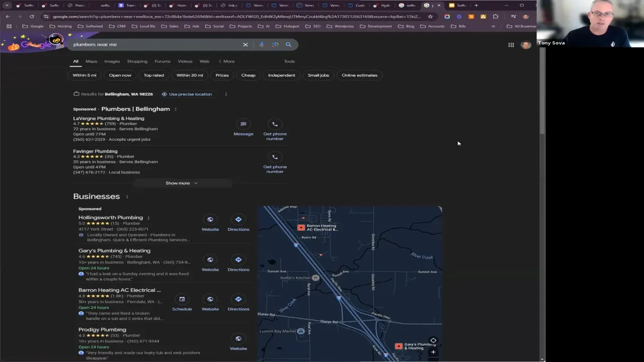Screen dimensions: 644x362
Task: Open Barron Heating AC Electrical website icon
Action: (210, 299)
